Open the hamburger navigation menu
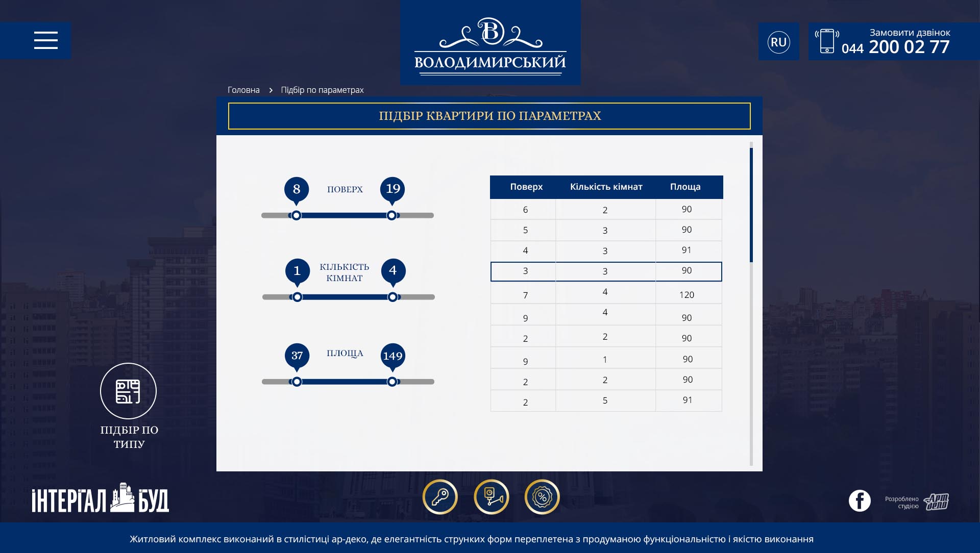 (x=46, y=41)
